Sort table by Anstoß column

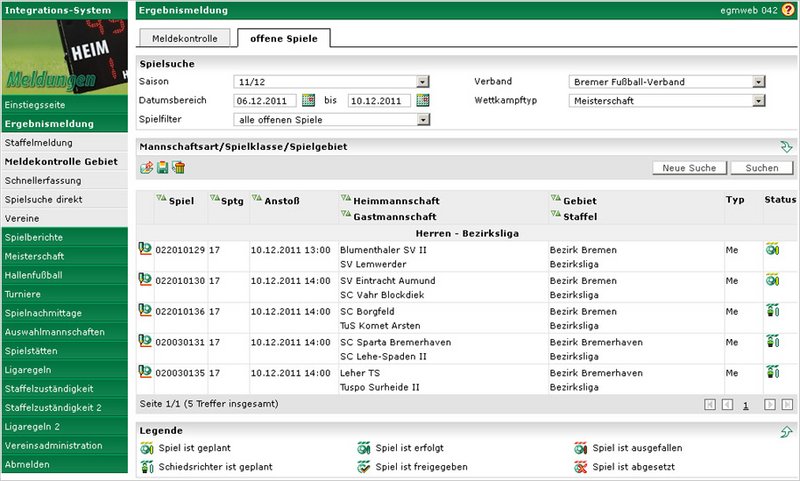tap(257, 200)
